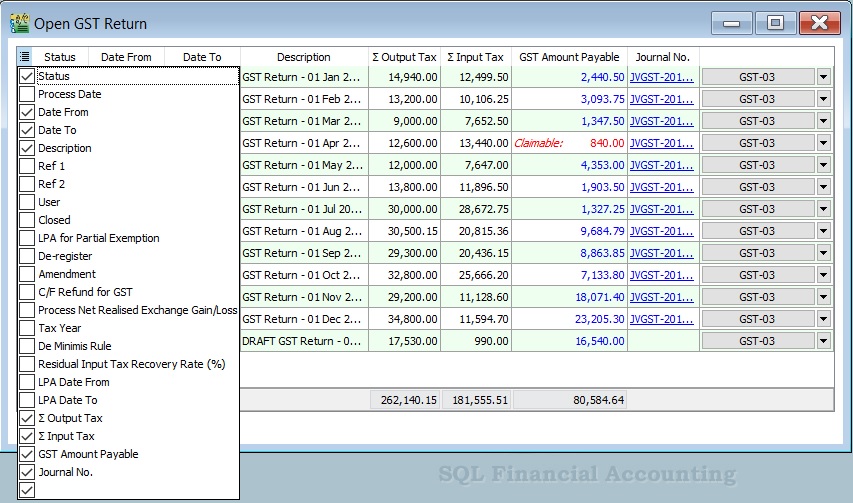The height and width of the screenshot is (503, 853).
Task: Click GST-03 button for the Dec return
Action: 757,319
